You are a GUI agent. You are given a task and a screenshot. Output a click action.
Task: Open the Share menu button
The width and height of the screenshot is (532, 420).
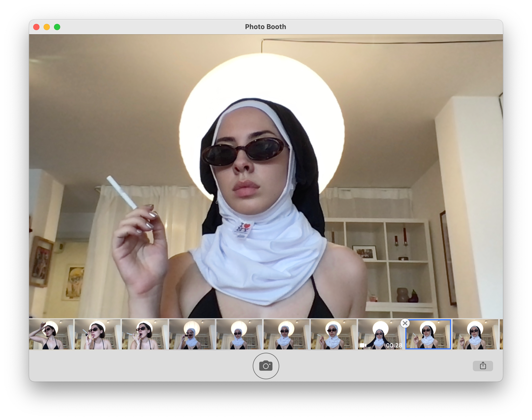click(482, 366)
